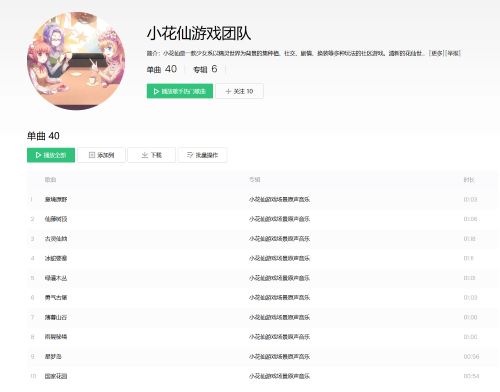
Task: Click the round artist avatar image
Action: (x=76, y=61)
